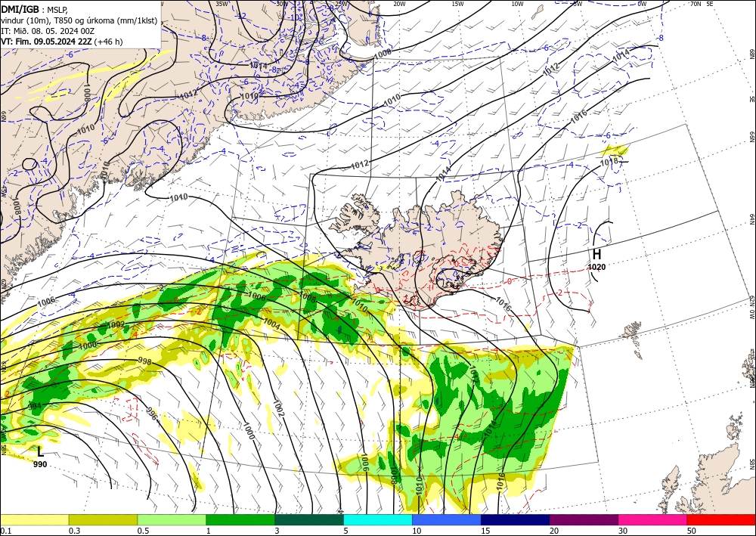
Task: Click the '25W' longitude label
Action: point(341,4)
